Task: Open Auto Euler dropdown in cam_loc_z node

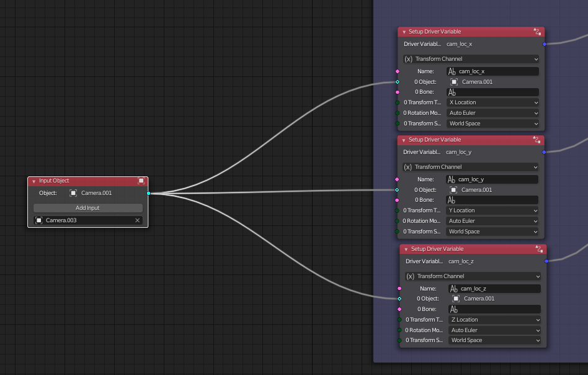Action: [x=494, y=330]
